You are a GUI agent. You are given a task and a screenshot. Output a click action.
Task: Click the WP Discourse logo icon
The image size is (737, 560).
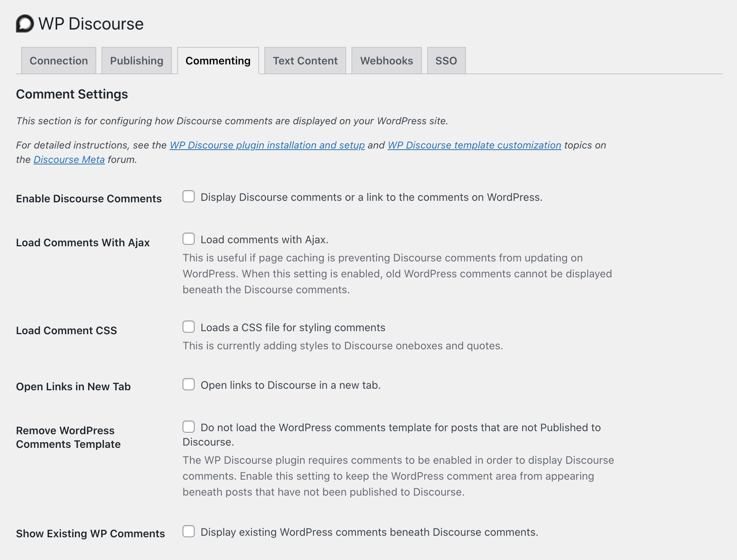25,24
